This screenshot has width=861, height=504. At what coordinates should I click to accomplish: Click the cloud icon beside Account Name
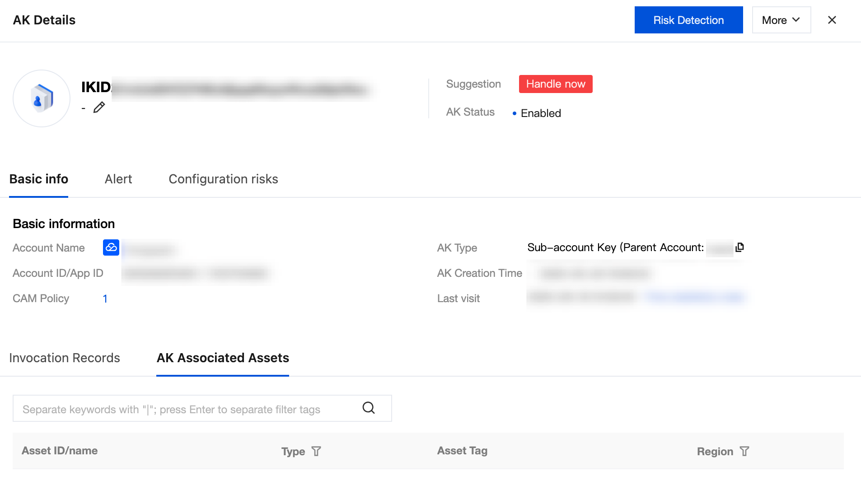coord(111,247)
